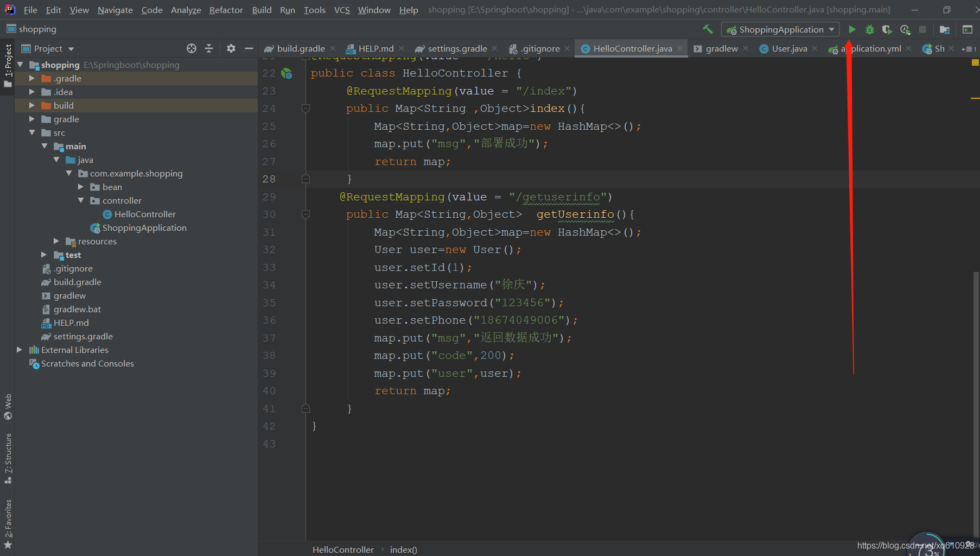The image size is (980, 556).
Task: Expand the test folder
Action: 44,255
